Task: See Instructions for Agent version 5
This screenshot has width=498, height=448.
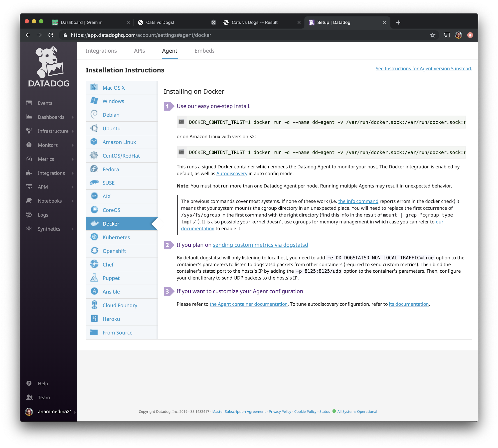Action: [x=423, y=68]
